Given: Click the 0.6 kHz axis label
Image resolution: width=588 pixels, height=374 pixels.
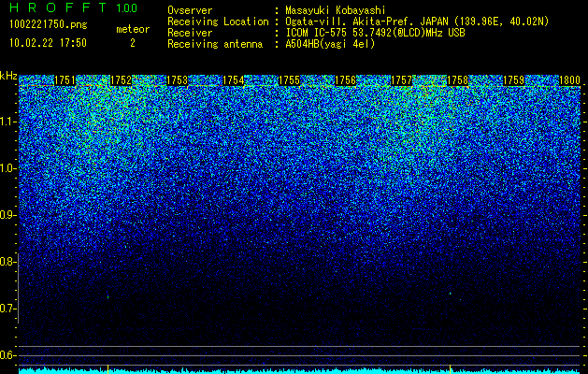Looking at the screenshot, I should (7, 355).
